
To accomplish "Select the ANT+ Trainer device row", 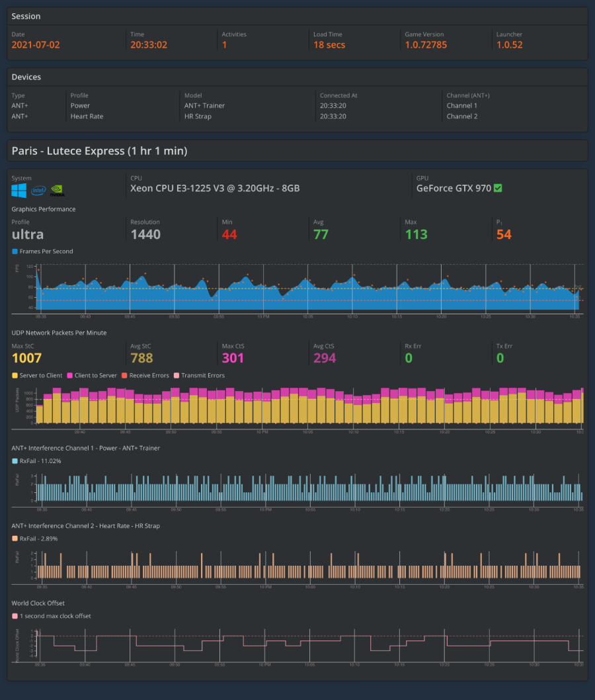I will click(204, 106).
